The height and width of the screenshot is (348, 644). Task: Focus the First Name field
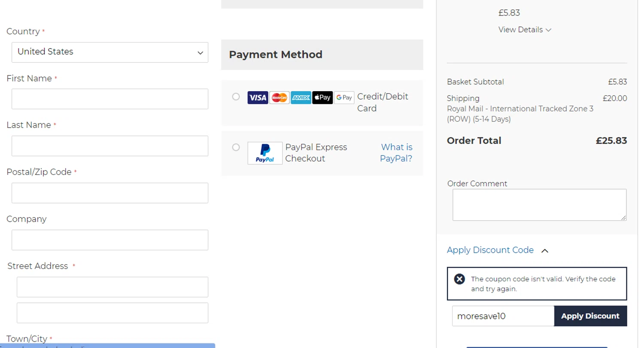click(x=110, y=99)
